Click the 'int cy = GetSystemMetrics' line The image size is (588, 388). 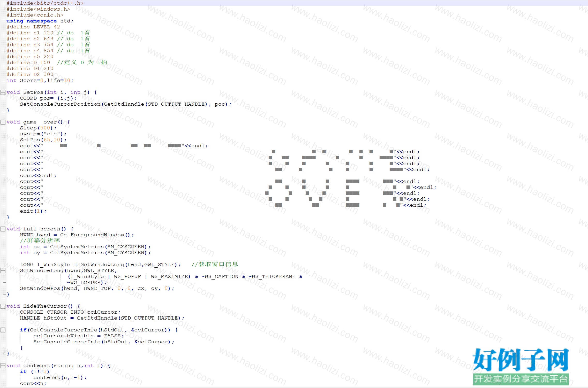[x=85, y=253]
